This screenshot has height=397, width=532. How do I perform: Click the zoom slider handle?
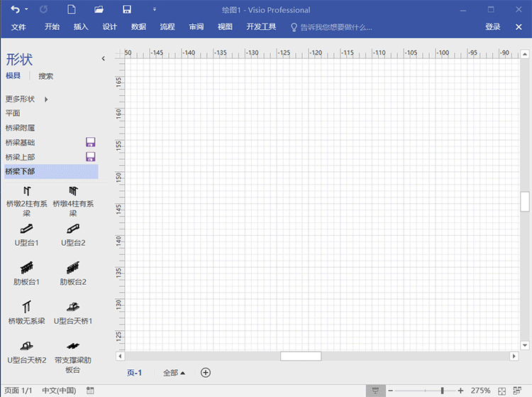[442, 391]
